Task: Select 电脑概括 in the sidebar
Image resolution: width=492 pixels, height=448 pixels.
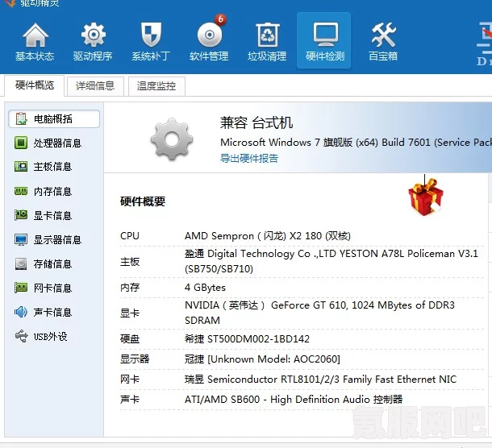Action: 54,118
